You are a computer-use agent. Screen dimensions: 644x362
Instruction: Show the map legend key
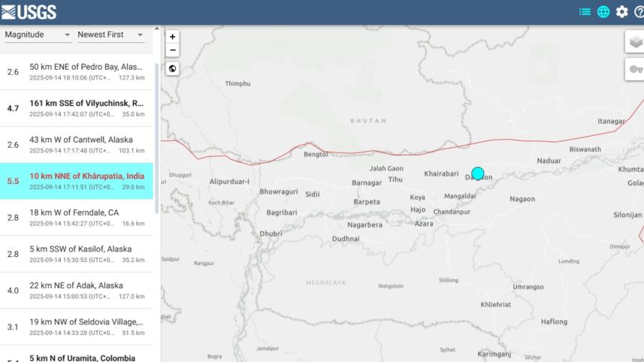636,69
